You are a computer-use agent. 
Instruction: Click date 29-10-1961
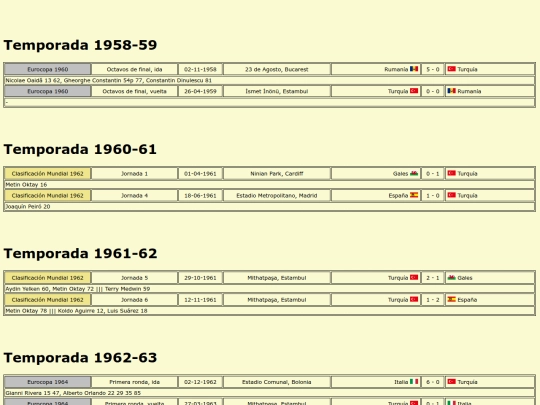click(200, 278)
